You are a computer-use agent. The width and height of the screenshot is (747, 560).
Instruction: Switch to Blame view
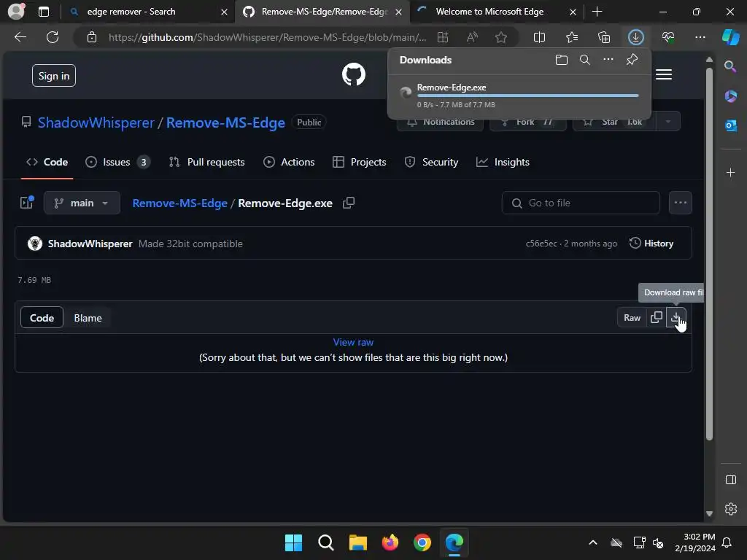click(x=88, y=318)
